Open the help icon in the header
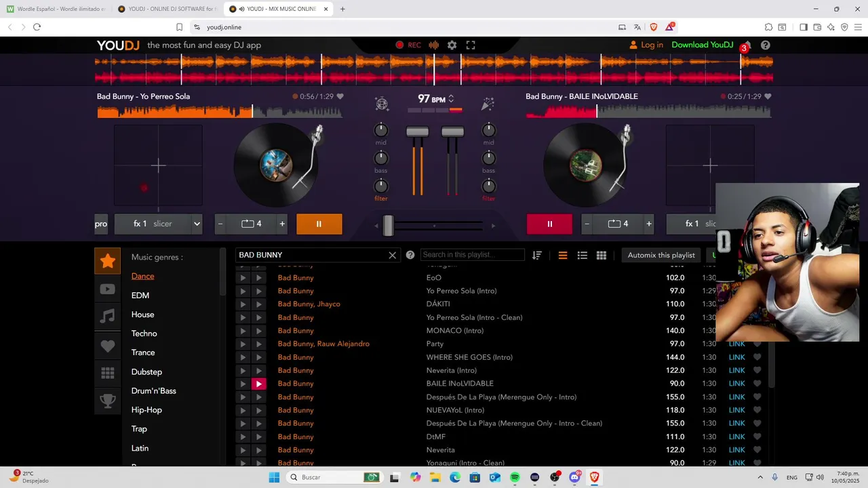868x488 pixels. tap(766, 45)
